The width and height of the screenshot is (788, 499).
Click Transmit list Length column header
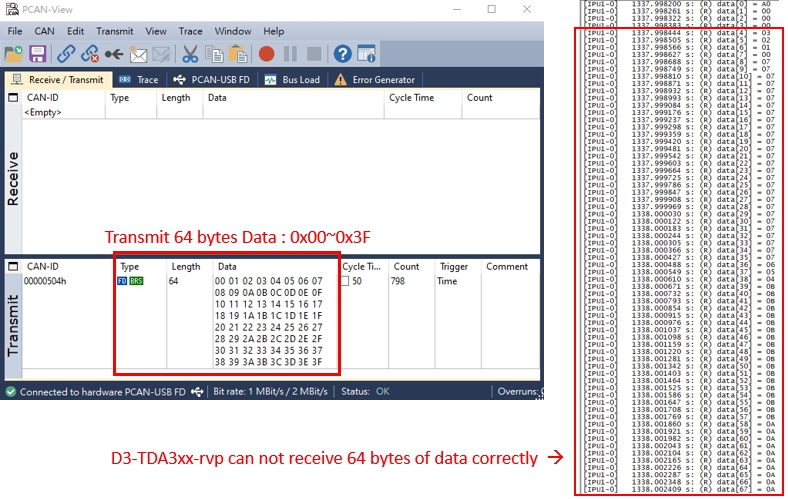pyautogui.click(x=190, y=266)
